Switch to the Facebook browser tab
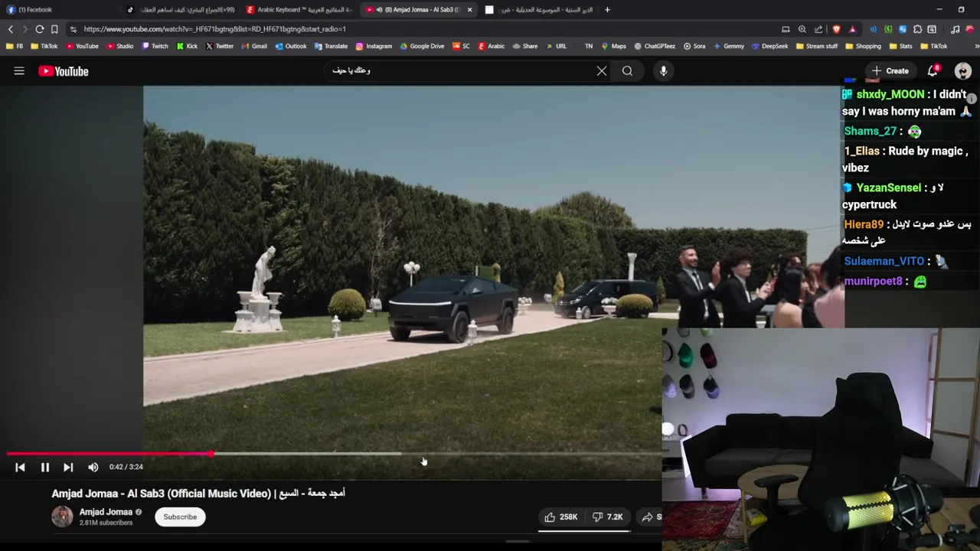The height and width of the screenshot is (551, 980). (60, 10)
